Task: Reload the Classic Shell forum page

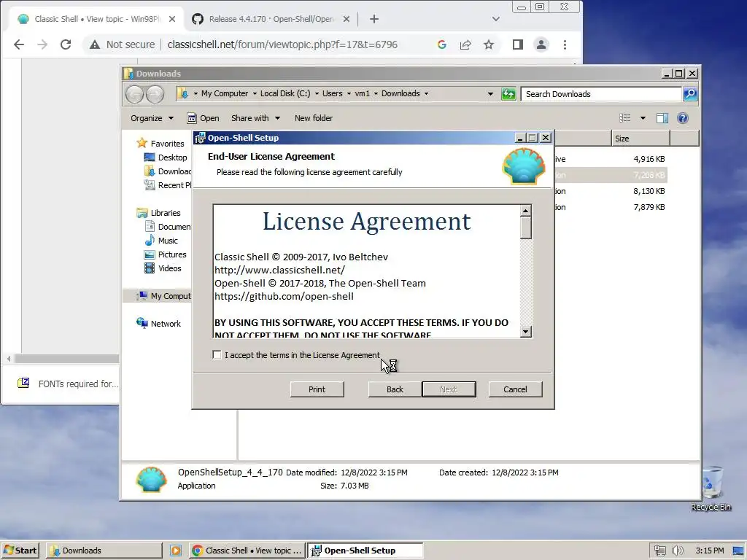Action: coord(66,44)
